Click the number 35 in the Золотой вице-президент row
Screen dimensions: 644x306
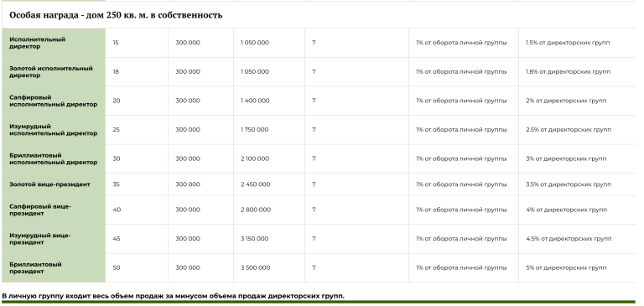pyautogui.click(x=117, y=184)
